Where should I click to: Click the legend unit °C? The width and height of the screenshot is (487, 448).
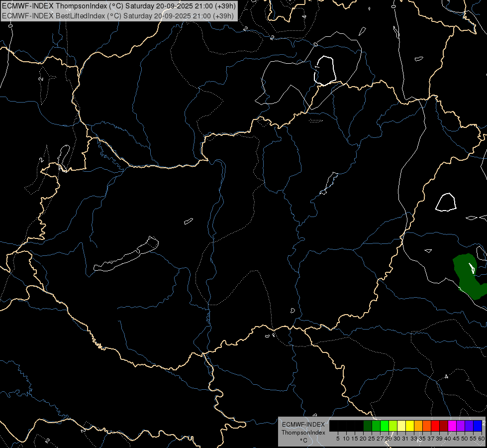point(304,441)
